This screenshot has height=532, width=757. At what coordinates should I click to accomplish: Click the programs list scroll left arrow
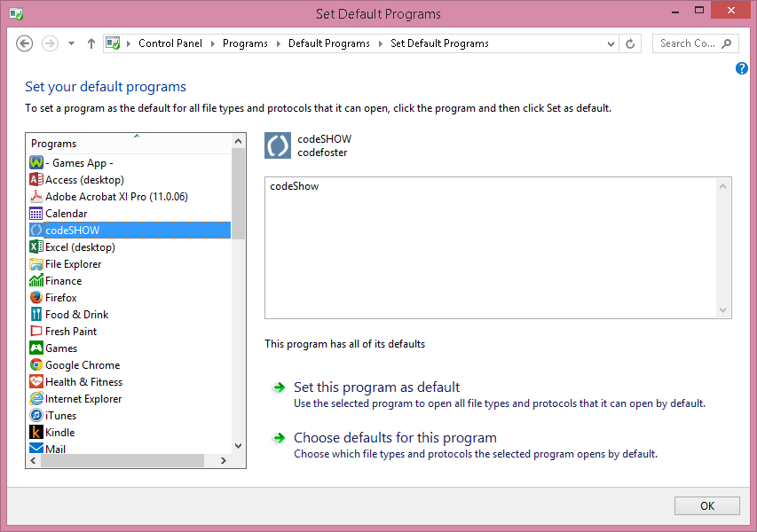pos(34,460)
